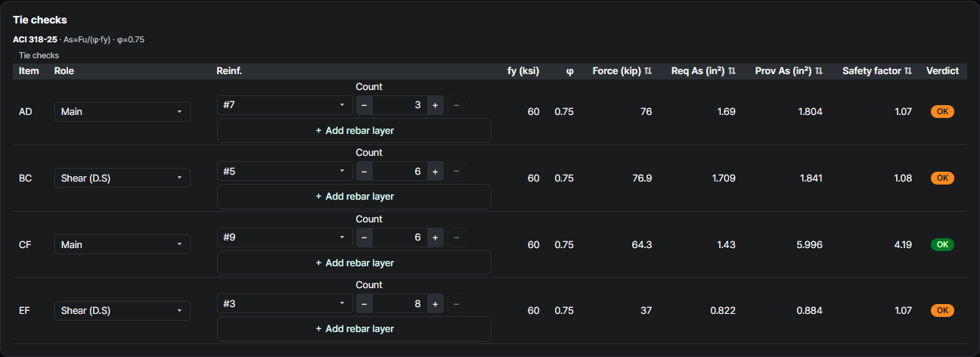Open the Role dropdown for tie AD
Viewport: 980px width, 357px height.
click(122, 112)
